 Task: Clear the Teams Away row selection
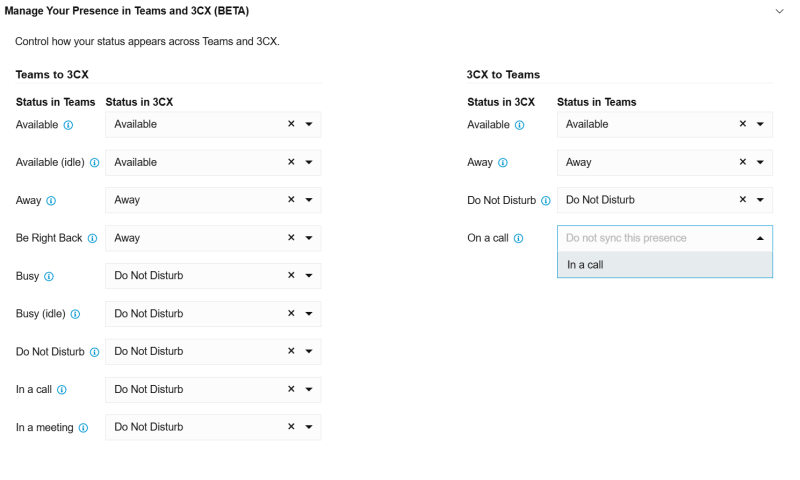point(291,199)
